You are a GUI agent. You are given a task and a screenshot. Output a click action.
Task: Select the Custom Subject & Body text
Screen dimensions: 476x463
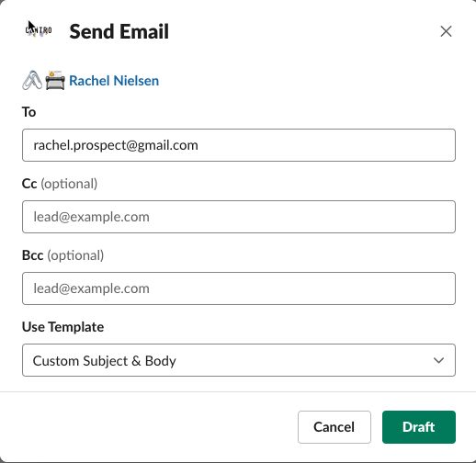(105, 361)
